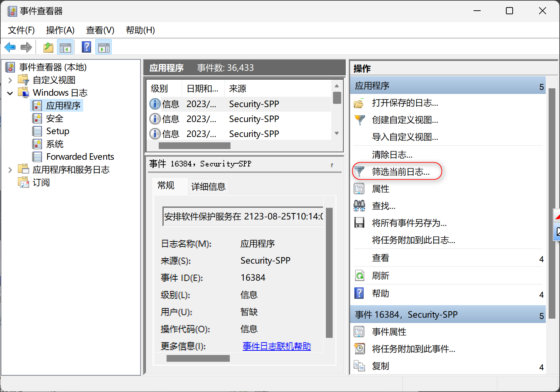Click the event ID value 16384
Viewport: 560px width, 392px height.
coord(253,278)
